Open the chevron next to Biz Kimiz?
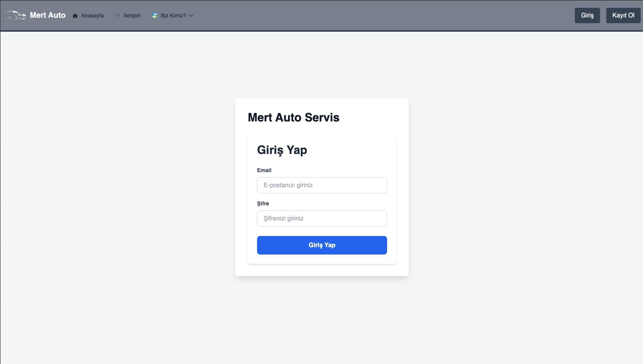This screenshot has height=364, width=643. point(190,16)
